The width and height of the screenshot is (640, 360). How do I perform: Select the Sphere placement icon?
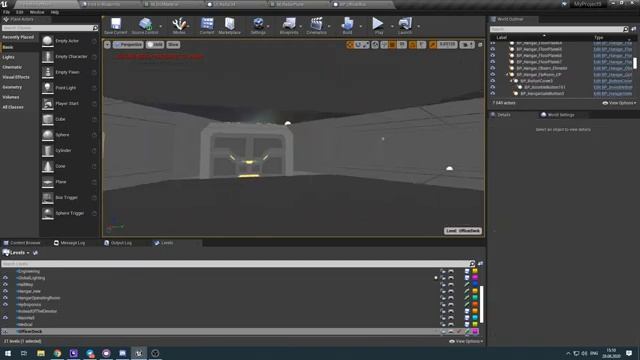pos(48,135)
